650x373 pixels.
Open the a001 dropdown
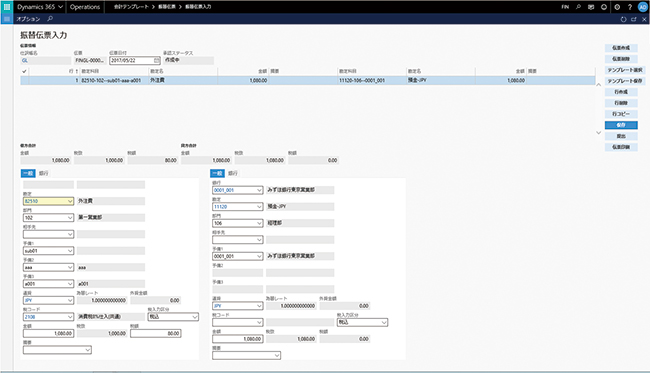tap(70, 284)
